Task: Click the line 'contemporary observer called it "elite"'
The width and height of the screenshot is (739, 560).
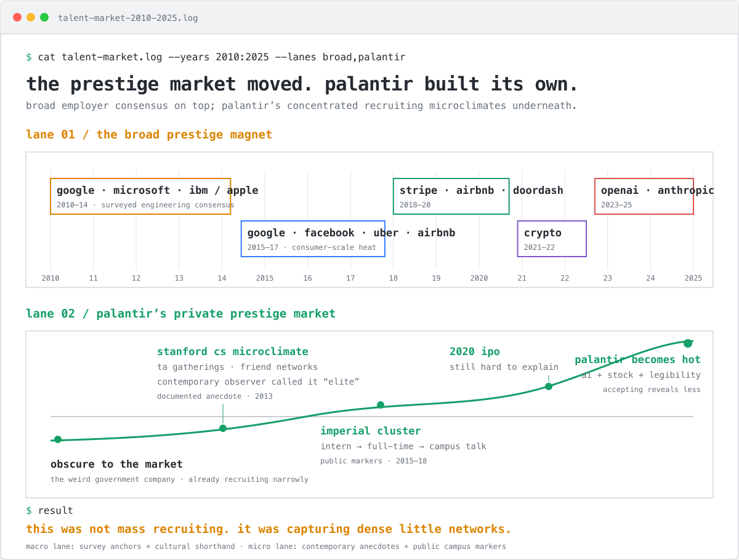Action: 258,382
